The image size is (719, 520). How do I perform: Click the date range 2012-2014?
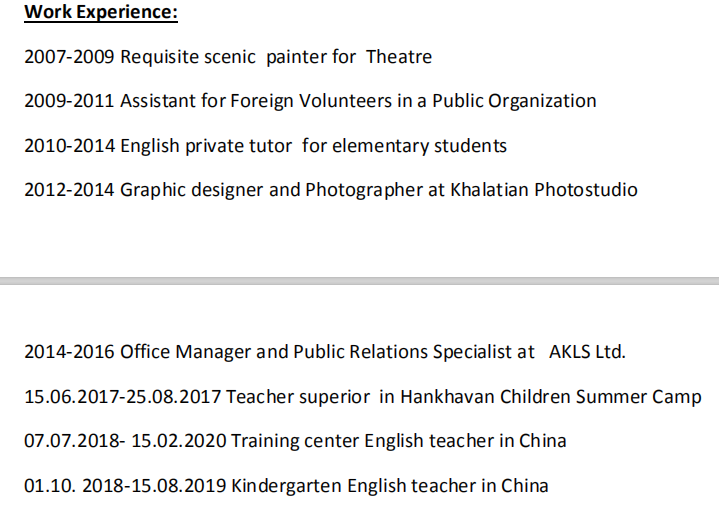coord(69,189)
